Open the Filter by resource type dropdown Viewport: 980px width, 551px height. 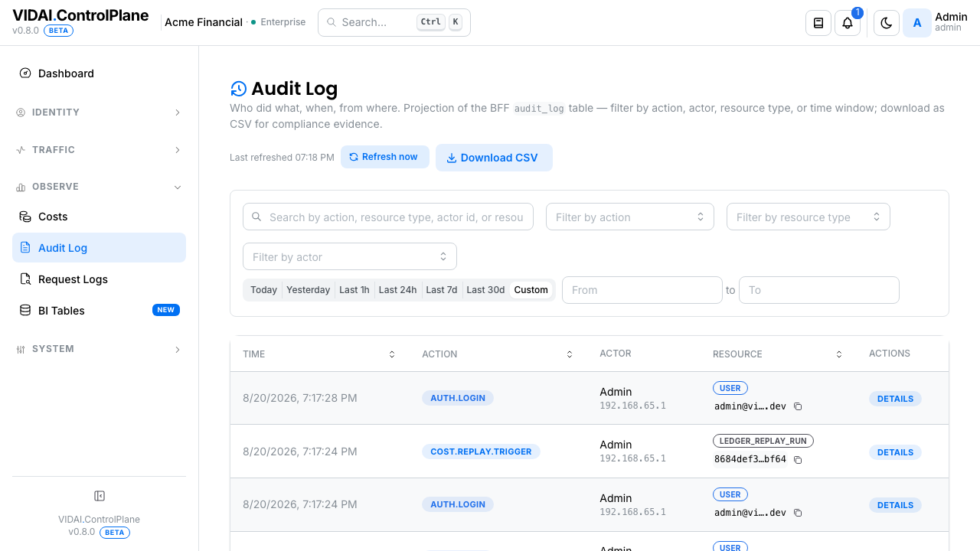click(x=808, y=217)
